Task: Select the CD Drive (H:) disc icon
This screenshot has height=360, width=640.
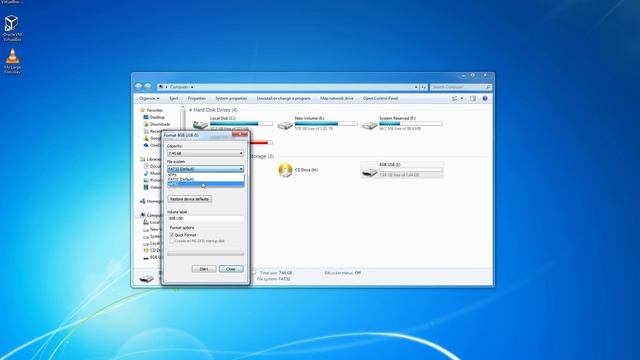Action: [285, 170]
